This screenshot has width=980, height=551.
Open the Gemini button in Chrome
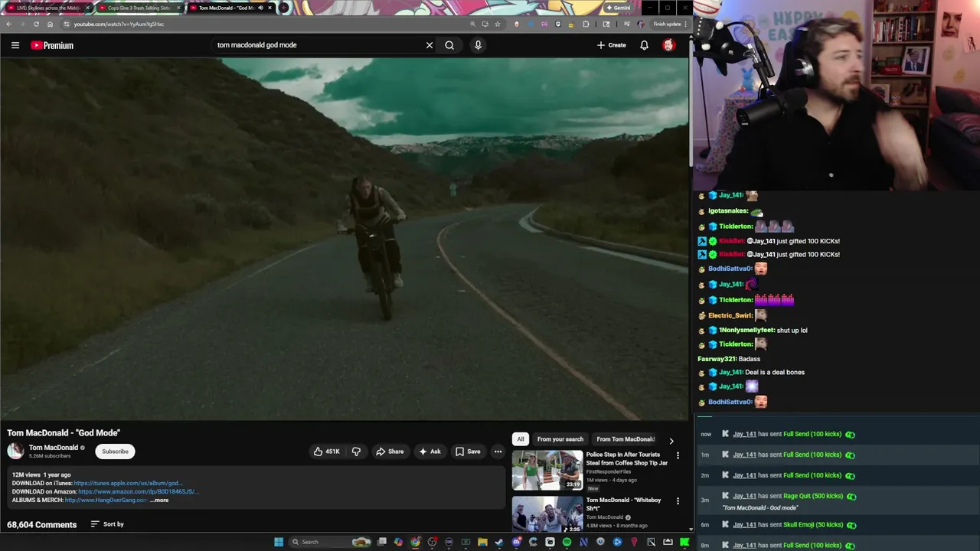(618, 8)
